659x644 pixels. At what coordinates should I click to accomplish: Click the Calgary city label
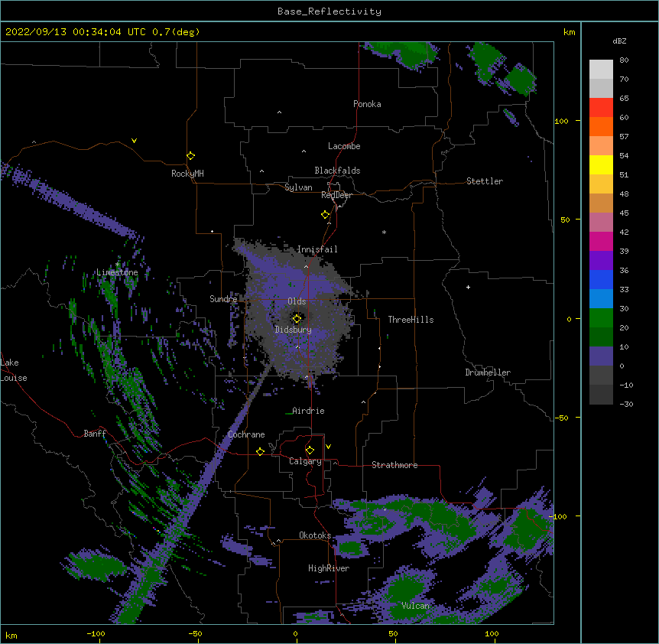[305, 461]
